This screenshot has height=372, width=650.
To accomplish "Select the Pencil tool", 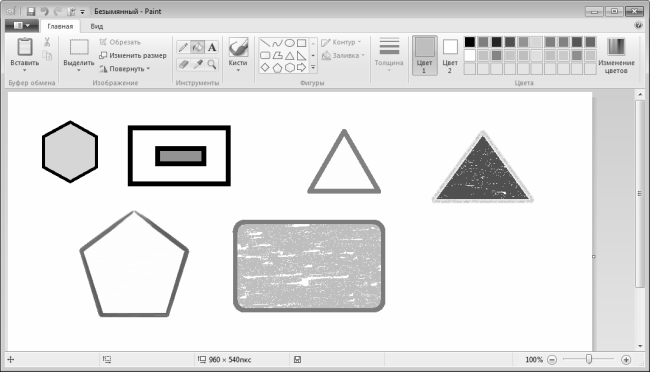I will [183, 47].
